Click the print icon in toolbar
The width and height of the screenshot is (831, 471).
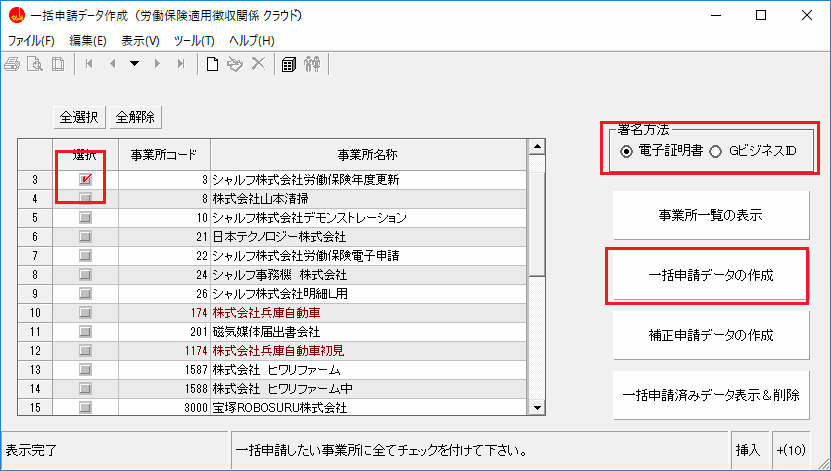[x=13, y=64]
